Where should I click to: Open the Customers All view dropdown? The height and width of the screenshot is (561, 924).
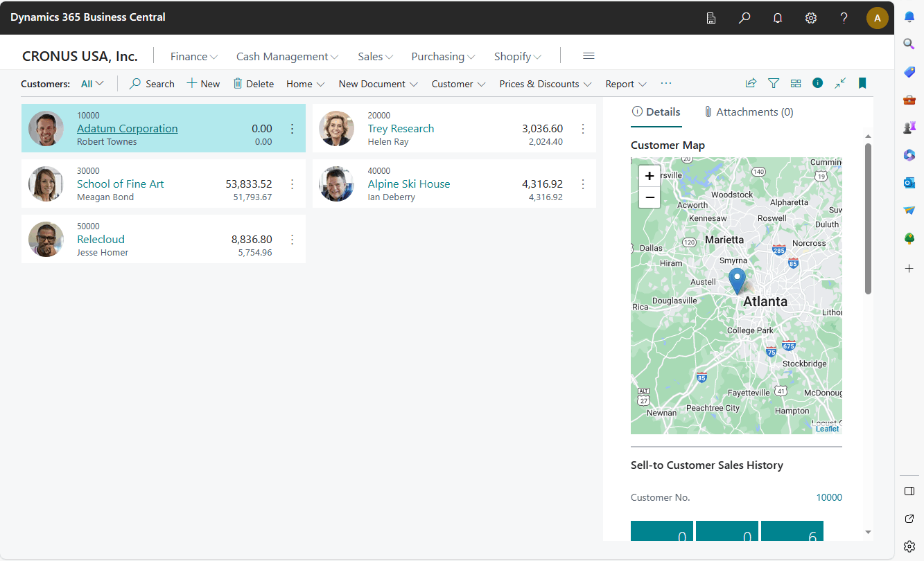coord(92,84)
